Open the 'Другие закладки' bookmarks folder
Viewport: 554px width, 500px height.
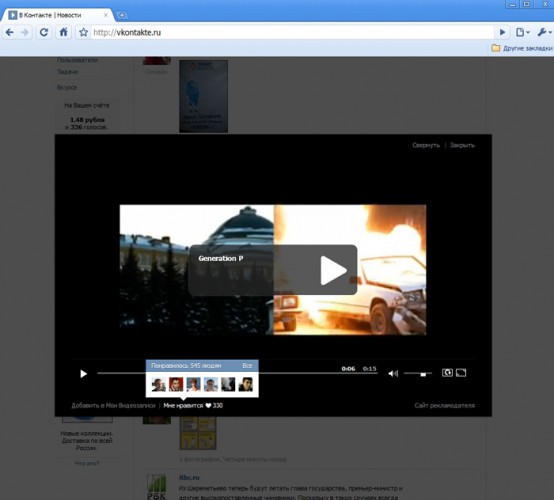tap(522, 48)
